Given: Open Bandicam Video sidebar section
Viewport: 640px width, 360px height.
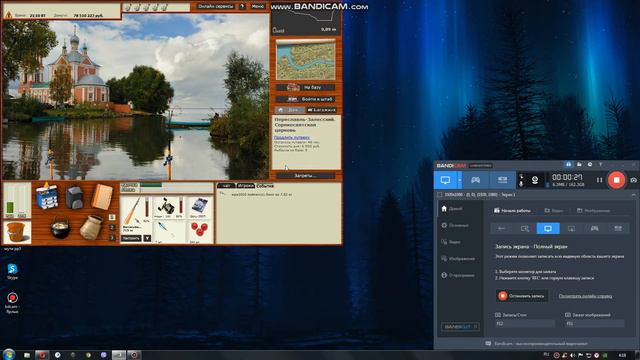Looking at the screenshot, I should (451, 242).
